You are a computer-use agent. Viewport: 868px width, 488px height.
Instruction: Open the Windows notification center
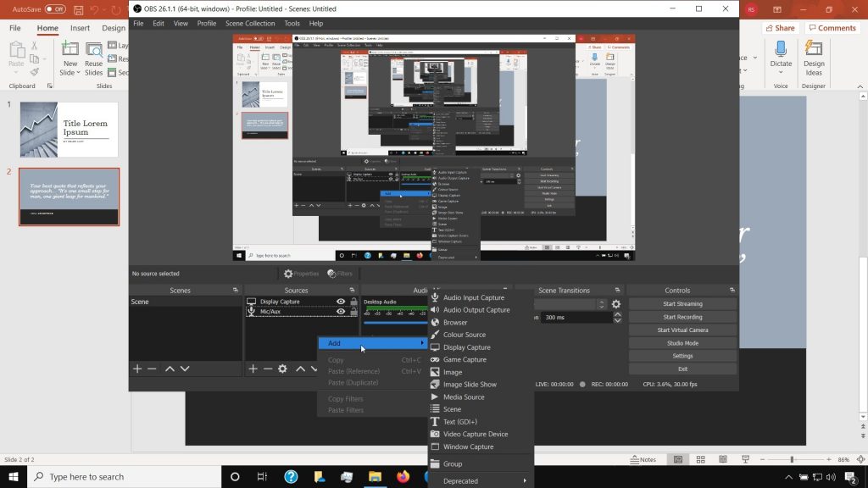pos(851,476)
